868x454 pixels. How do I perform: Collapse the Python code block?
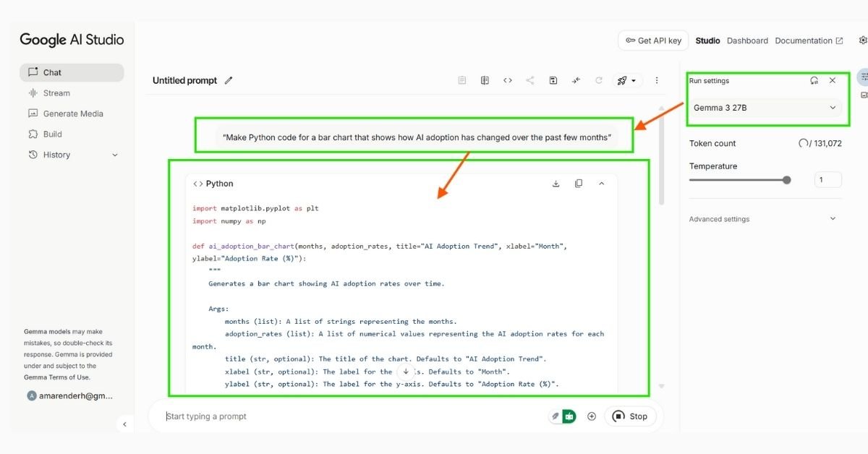pyautogui.click(x=601, y=184)
